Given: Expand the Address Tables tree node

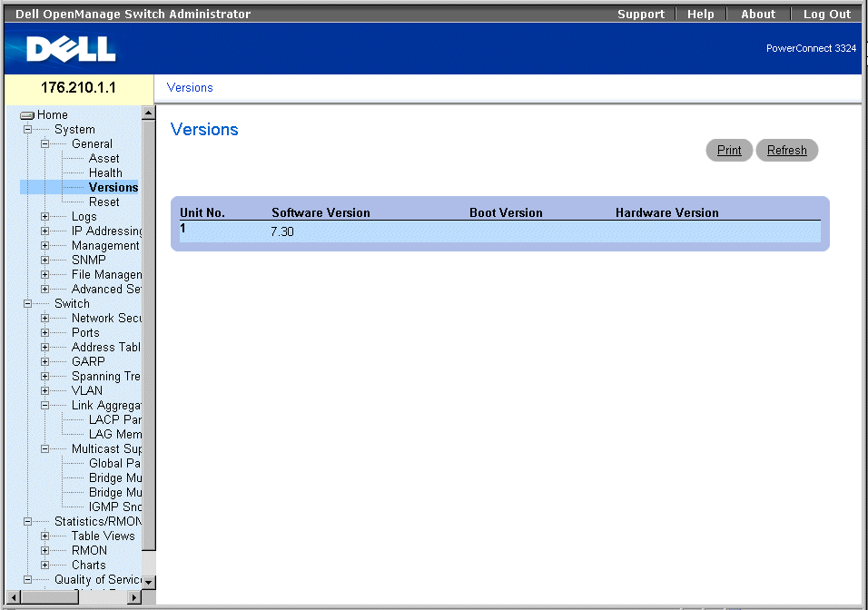Looking at the screenshot, I should [44, 347].
